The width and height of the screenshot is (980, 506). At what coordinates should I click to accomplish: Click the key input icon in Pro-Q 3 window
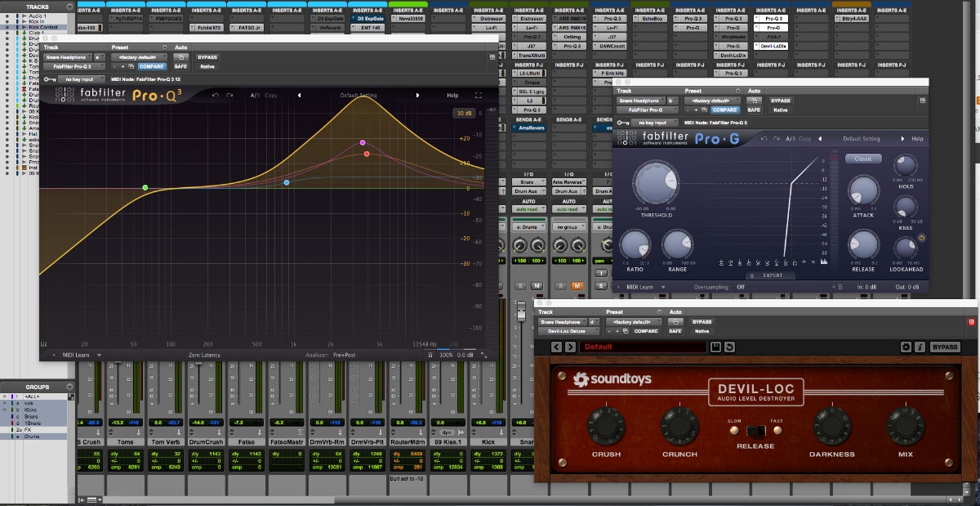49,79
